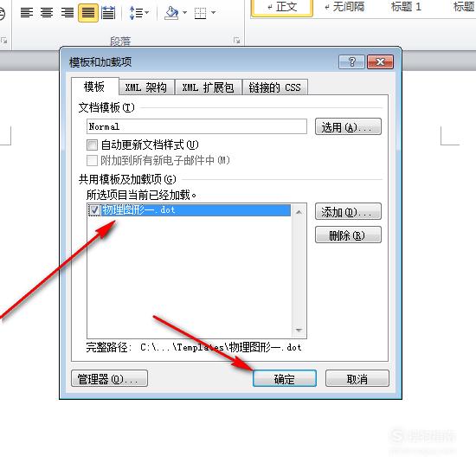Switch to the 链接的 CSS tab
This screenshot has width=476, height=476.
pos(275,87)
